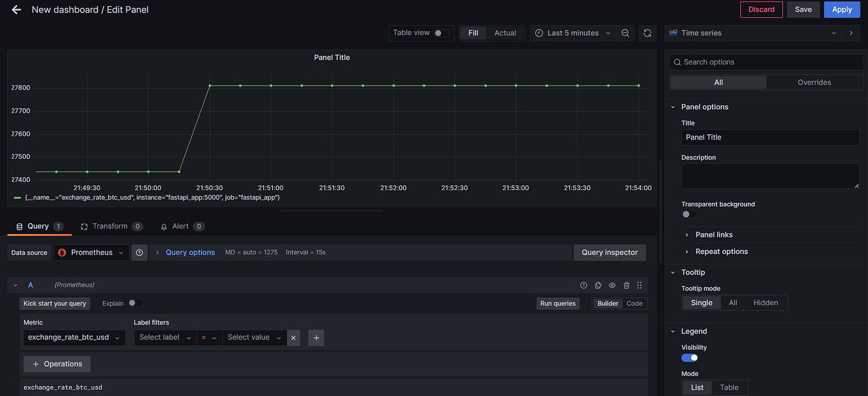The height and width of the screenshot is (396, 868).
Task: Open the Time series visualization dropdown
Action: coord(753,33)
